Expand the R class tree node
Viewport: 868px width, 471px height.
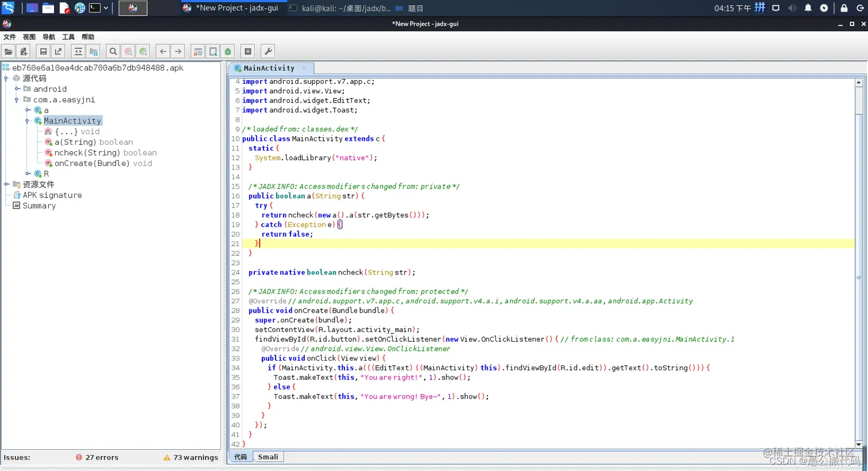click(28, 173)
